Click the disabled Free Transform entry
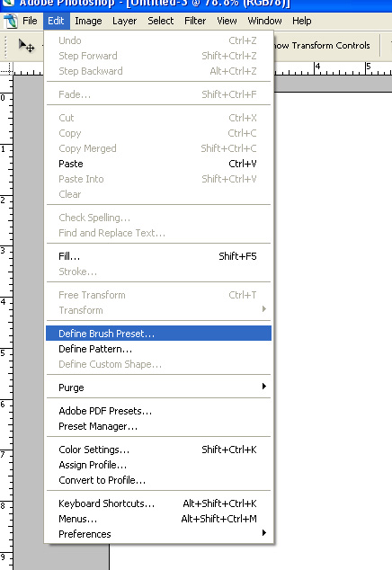 [x=158, y=295]
